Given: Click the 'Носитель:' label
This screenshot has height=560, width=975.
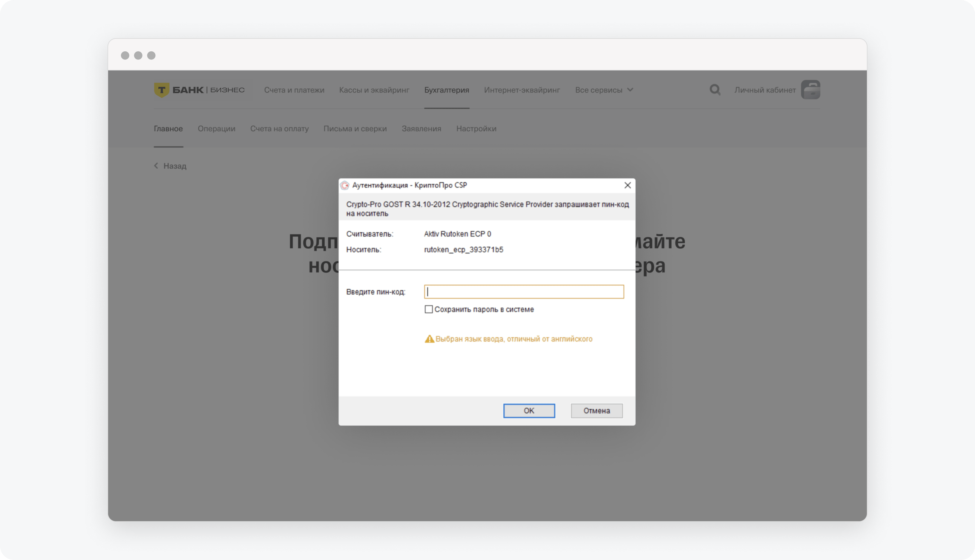Looking at the screenshot, I should click(x=364, y=250).
